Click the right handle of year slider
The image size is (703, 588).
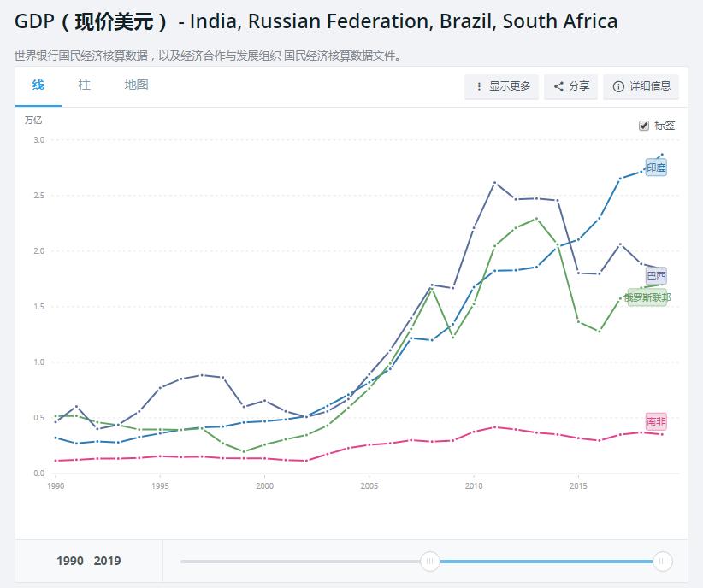point(662,562)
